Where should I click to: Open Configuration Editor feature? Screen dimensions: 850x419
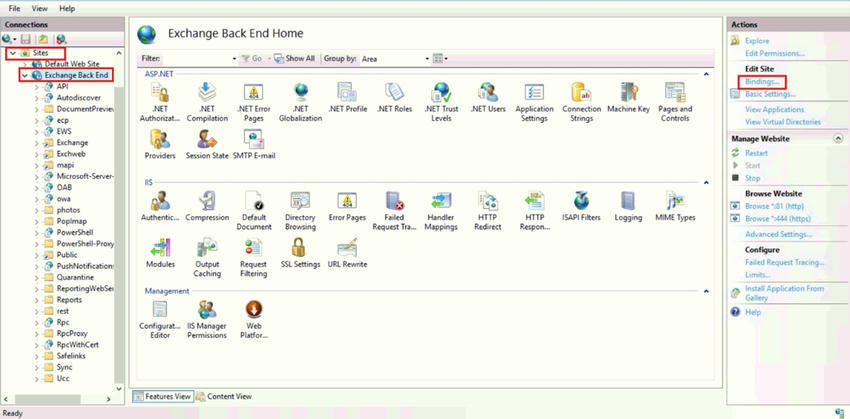160,320
